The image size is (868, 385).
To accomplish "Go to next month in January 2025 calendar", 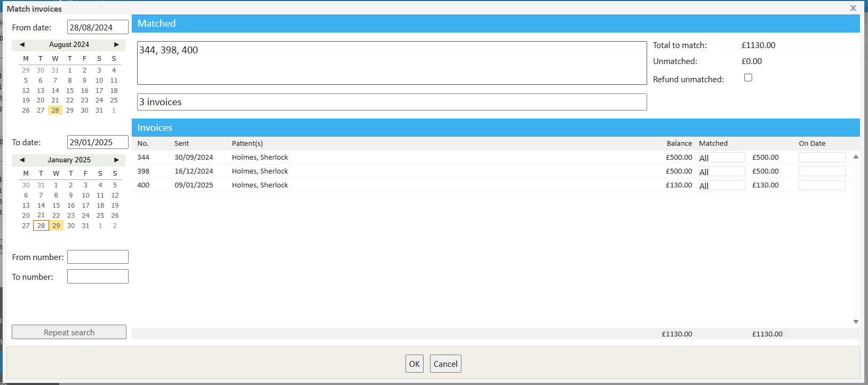I will [x=116, y=160].
